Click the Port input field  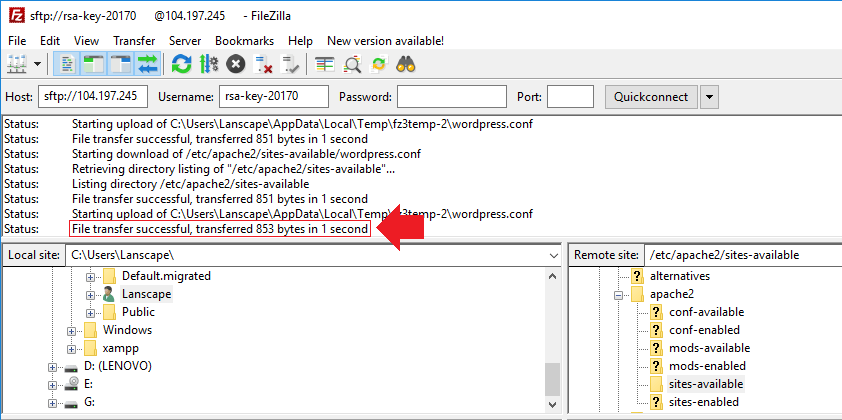(x=570, y=97)
